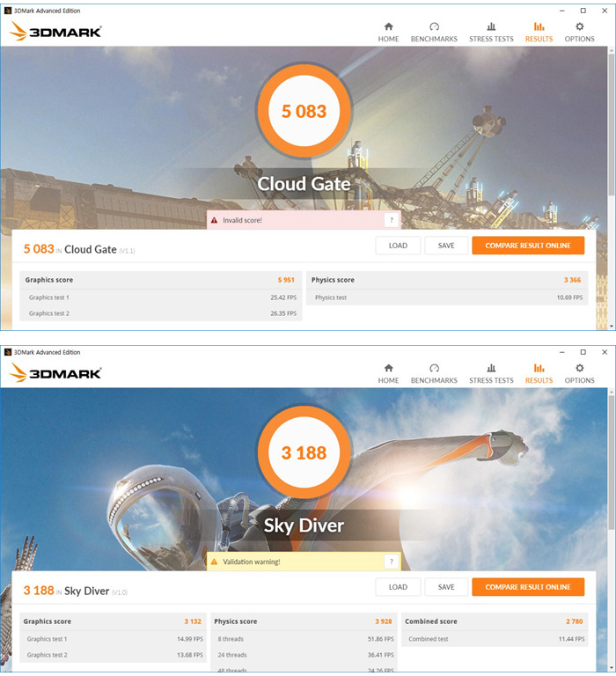The image size is (616, 676).
Task: Open Benchmarks gauge icon in top window
Action: point(434,26)
